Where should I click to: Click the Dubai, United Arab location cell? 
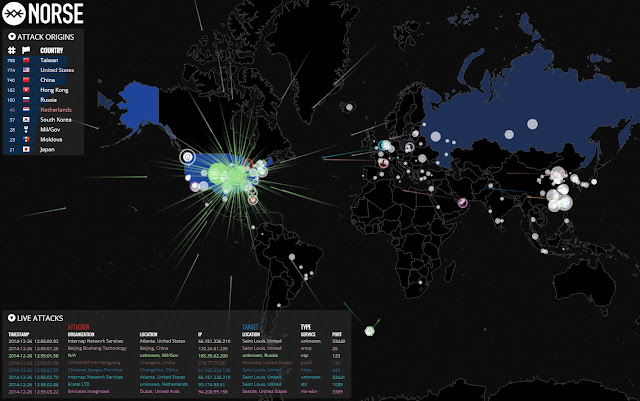coord(162,391)
